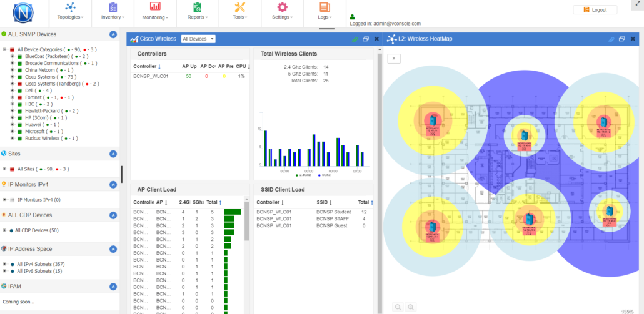Image resolution: width=644 pixels, height=314 pixels.
Task: Collapse the IPAM section chevron
Action: coord(113,287)
